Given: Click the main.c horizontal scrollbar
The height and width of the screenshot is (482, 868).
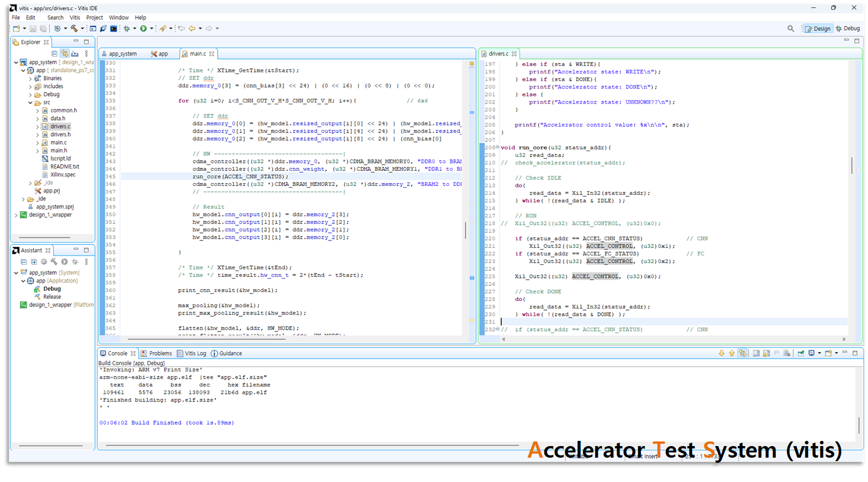Looking at the screenshot, I should point(207,339).
